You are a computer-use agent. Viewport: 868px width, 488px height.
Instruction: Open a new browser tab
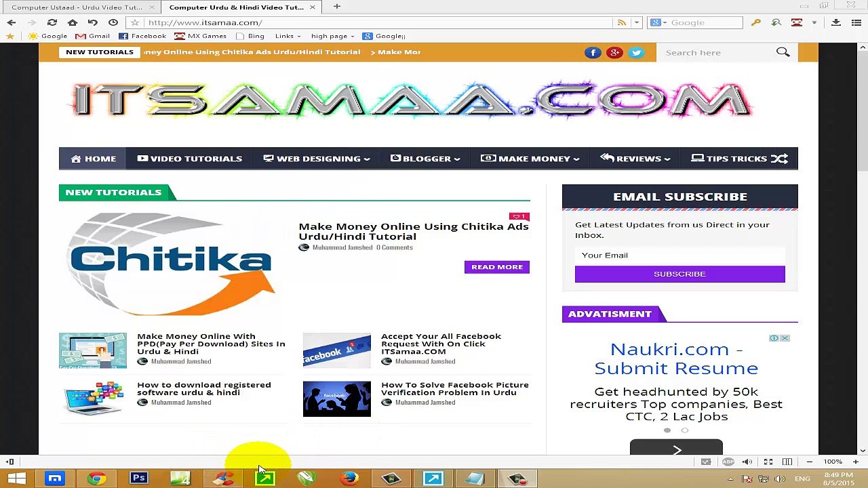(336, 7)
